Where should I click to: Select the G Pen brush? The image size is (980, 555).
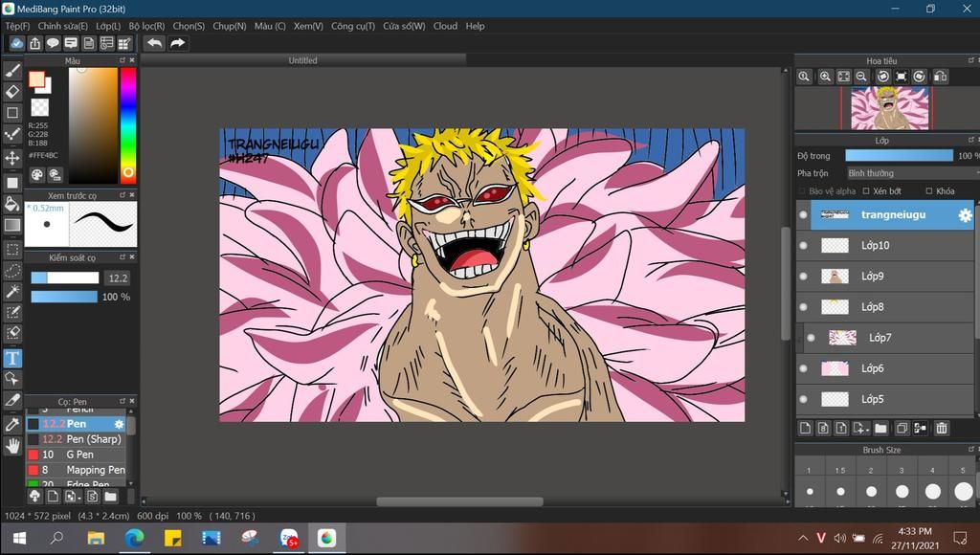tap(75, 455)
